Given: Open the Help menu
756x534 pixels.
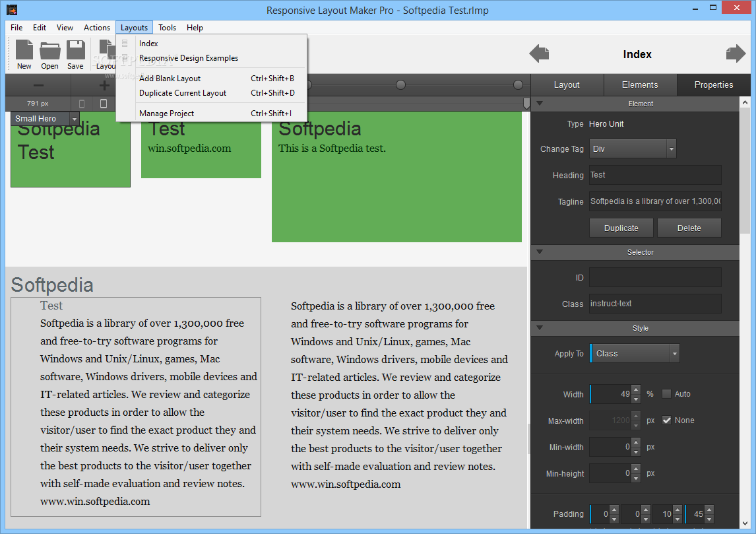Looking at the screenshot, I should click(x=195, y=28).
